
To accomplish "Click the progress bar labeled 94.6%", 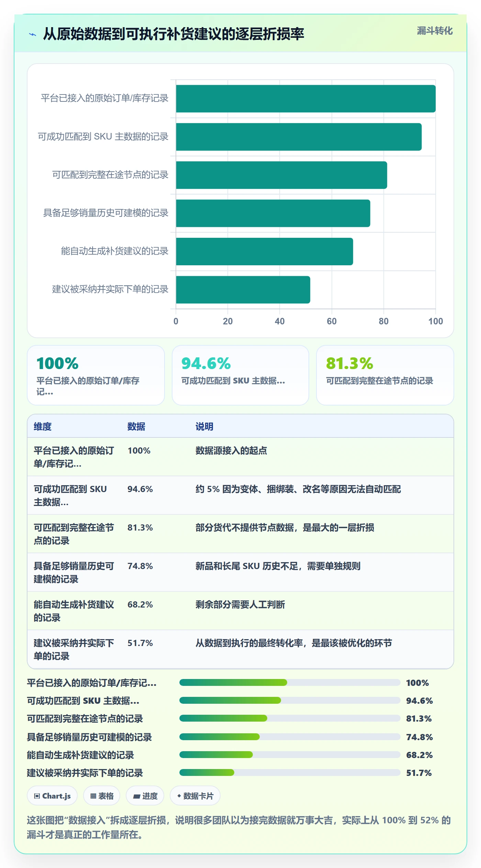I will pyautogui.click(x=290, y=700).
